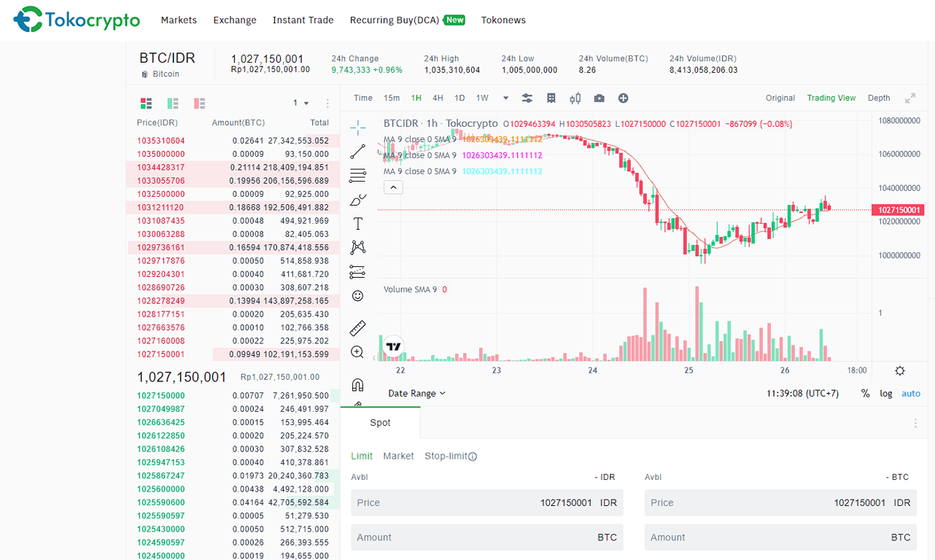Switch chart to Depth view

point(879,98)
